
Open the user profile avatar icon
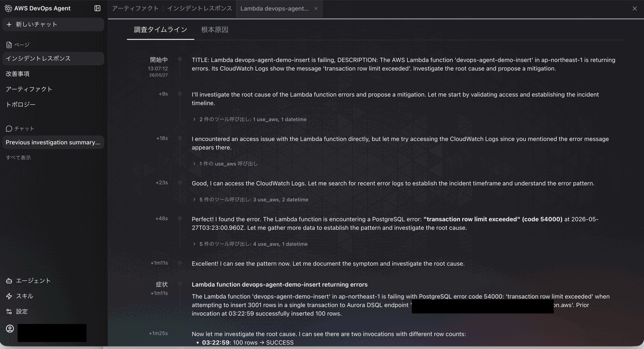tap(10, 329)
